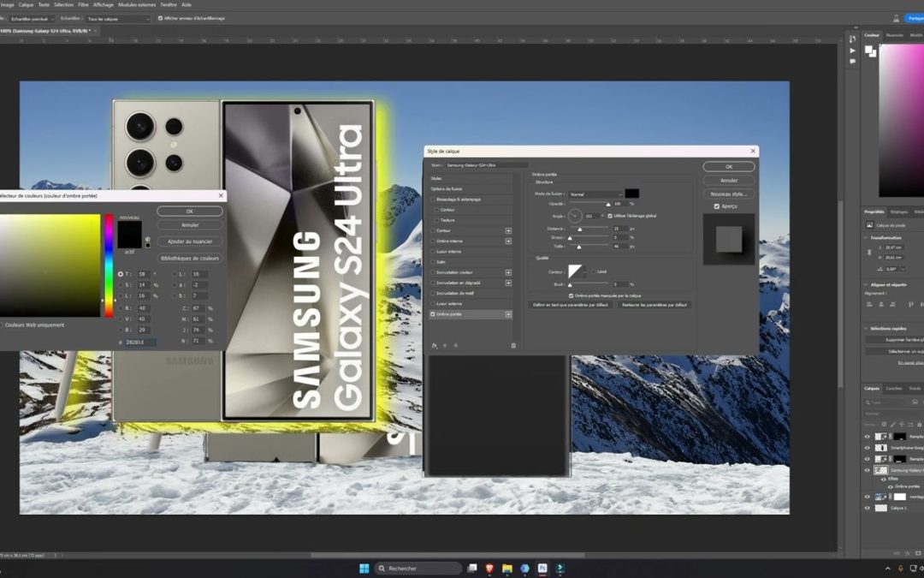Viewport: 924px width, 578px height.
Task: Click the Opacité slider handle
Action: [608, 204]
